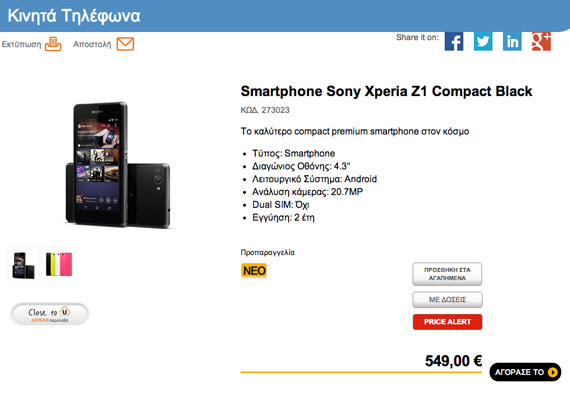570x393 pixels.
Task: Buy the phone with ΑΓΟΡΑΣΕ ΤΟ
Action: pyautogui.click(x=525, y=372)
